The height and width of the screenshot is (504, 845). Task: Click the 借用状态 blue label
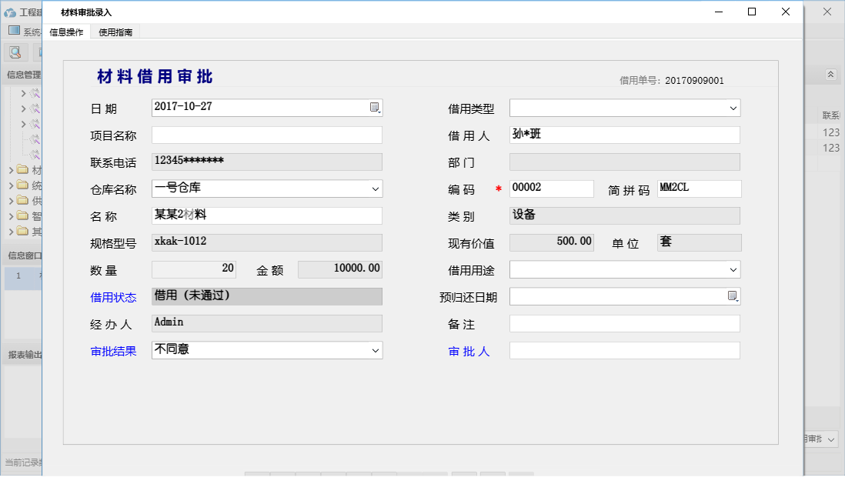pyautogui.click(x=113, y=298)
